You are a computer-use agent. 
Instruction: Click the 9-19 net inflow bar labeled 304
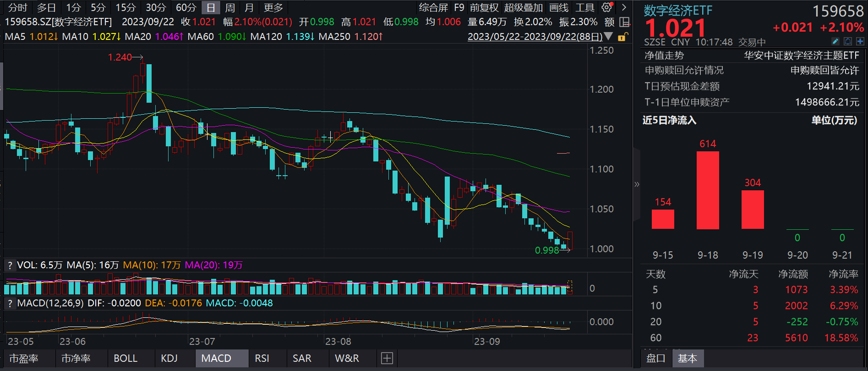coord(753,210)
